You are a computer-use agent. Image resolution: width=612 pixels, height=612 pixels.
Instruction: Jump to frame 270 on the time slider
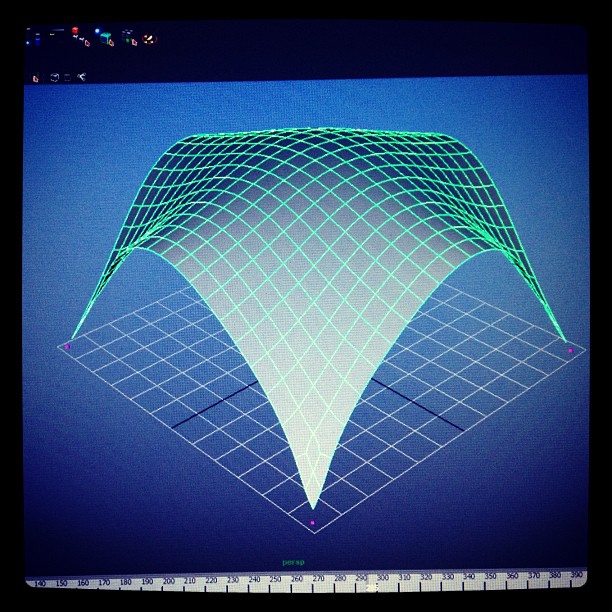click(x=318, y=578)
